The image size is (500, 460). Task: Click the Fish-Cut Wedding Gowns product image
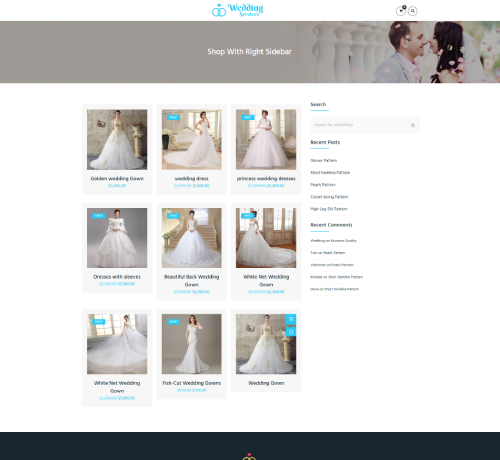pos(192,344)
